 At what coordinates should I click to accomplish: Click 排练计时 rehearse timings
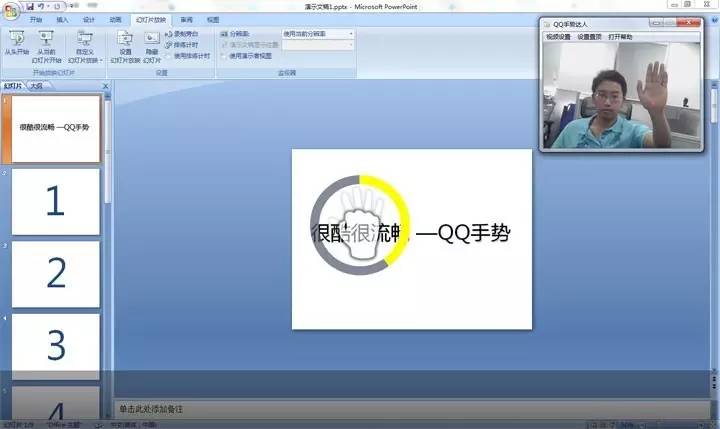(182, 45)
